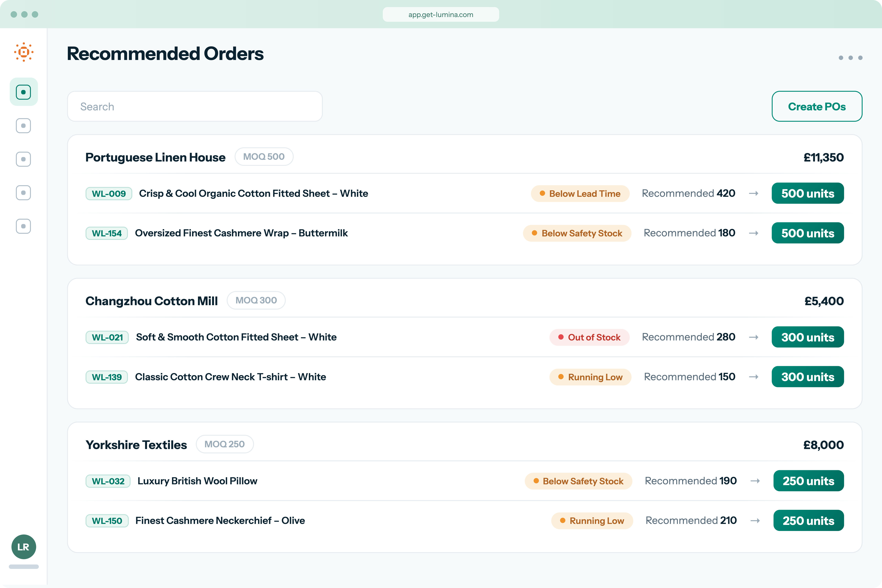Open the LR user avatar
The width and height of the screenshot is (882, 588).
[x=24, y=547]
